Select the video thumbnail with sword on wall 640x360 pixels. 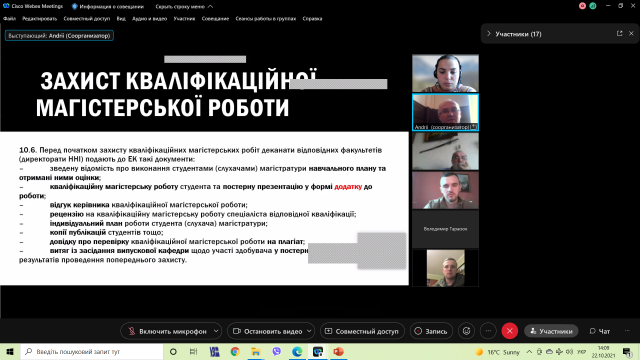click(445, 151)
